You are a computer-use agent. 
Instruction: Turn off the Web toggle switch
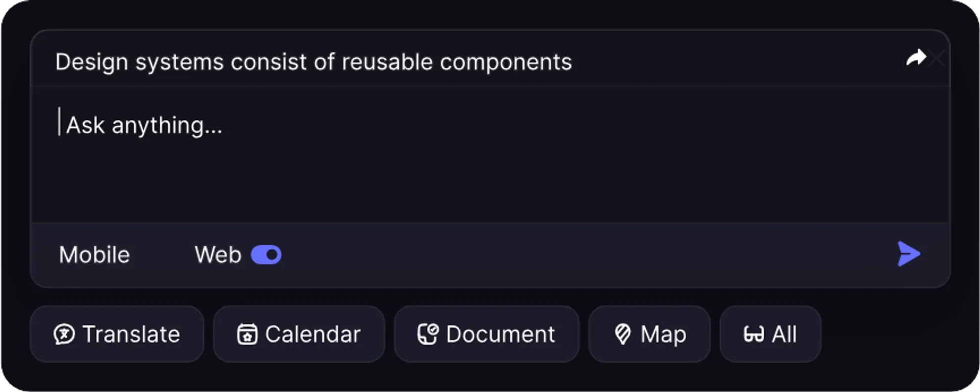click(266, 255)
